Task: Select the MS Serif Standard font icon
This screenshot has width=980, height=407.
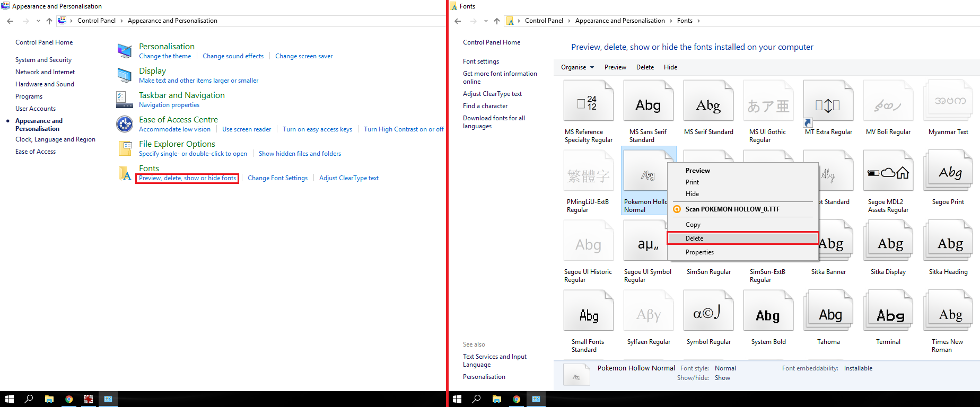Action: point(708,101)
